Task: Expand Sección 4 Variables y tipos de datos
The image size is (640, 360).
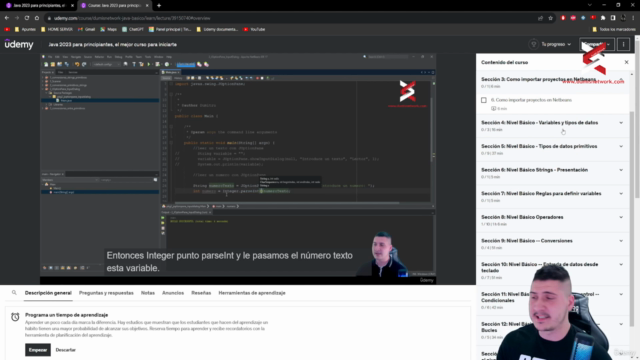Action: 552,126
